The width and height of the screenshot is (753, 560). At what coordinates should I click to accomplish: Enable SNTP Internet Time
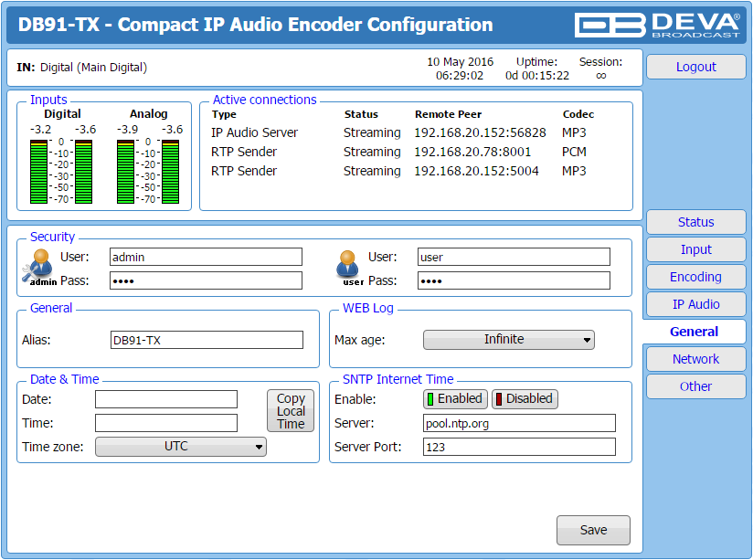point(454,399)
